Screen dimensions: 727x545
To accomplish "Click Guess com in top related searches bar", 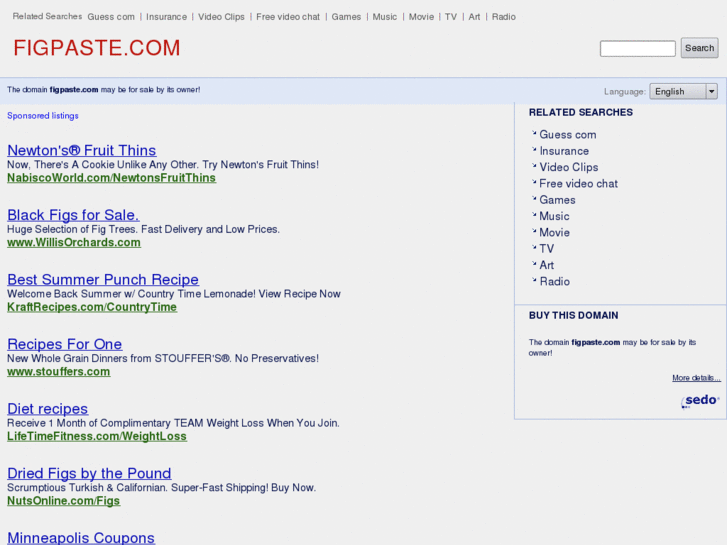I will [x=111, y=17].
